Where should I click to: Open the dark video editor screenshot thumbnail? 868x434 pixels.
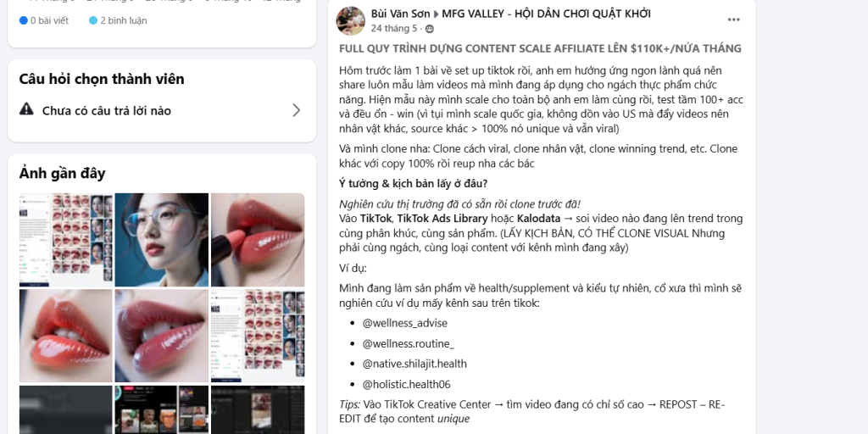pos(258,409)
